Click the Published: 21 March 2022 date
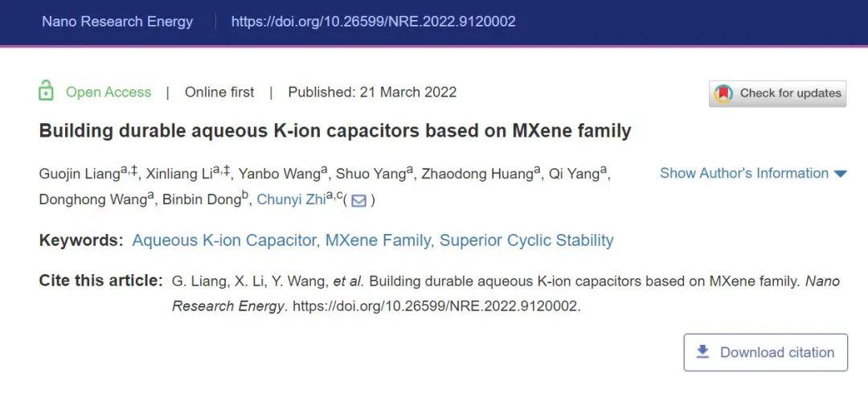This screenshot has width=868, height=394. point(372,92)
